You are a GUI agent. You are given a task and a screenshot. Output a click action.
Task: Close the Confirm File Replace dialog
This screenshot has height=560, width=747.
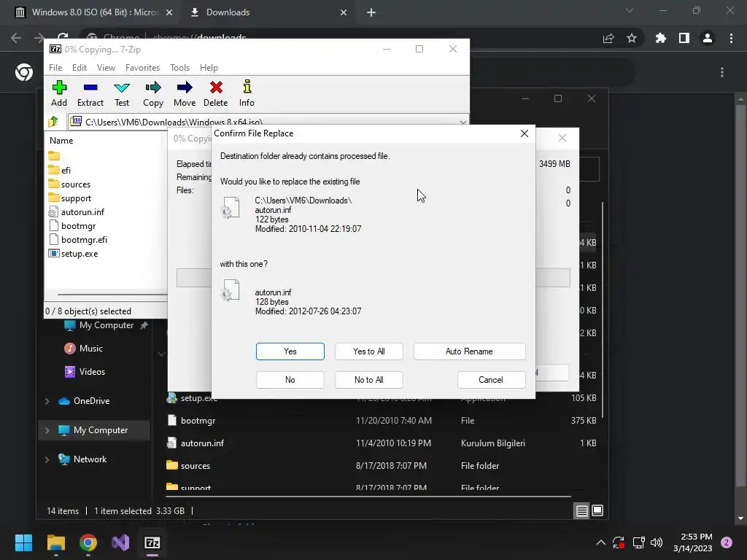(524, 133)
